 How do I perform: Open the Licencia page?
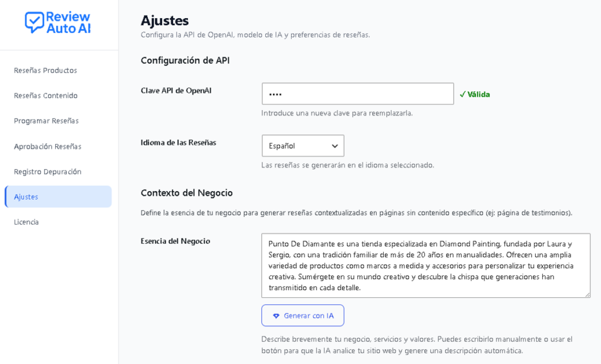[26, 222]
